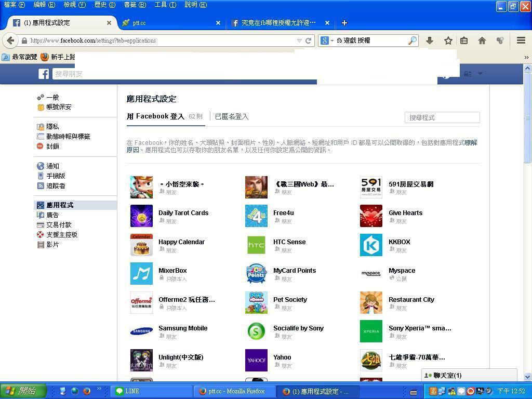
Task: Click the Windows 開始 Start button
Action: tap(23, 391)
